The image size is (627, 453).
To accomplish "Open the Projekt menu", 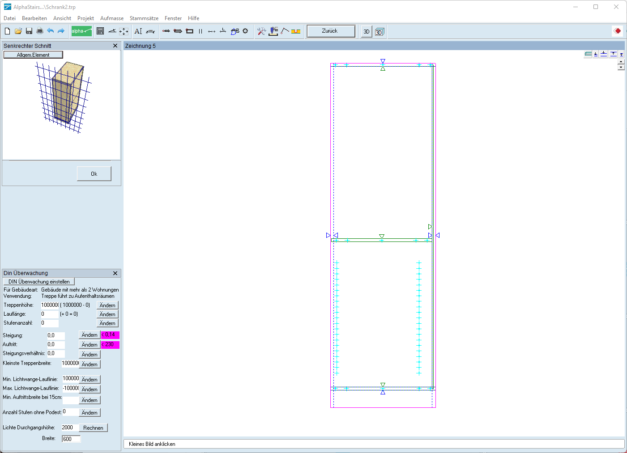I will coord(86,18).
